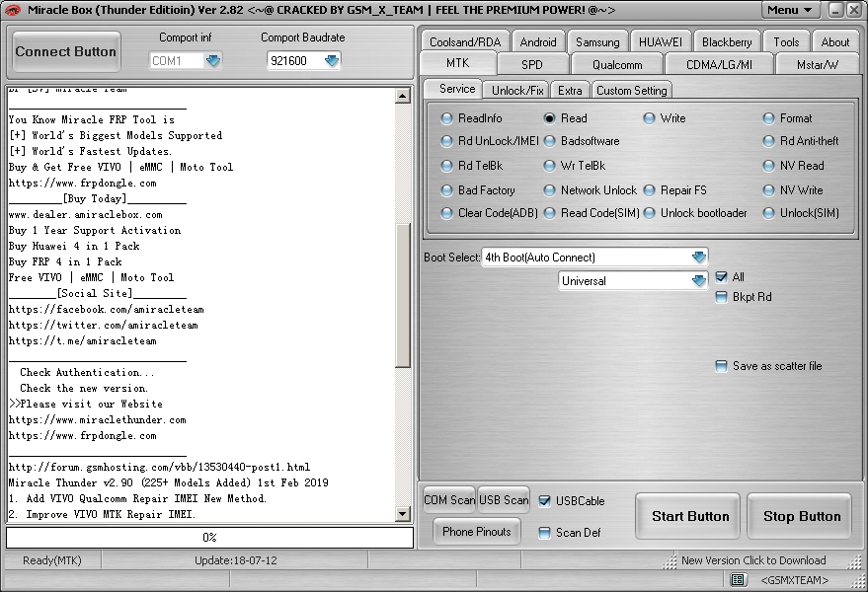868x592 pixels.
Task: Switch to the Blackberry tab
Action: (x=727, y=42)
